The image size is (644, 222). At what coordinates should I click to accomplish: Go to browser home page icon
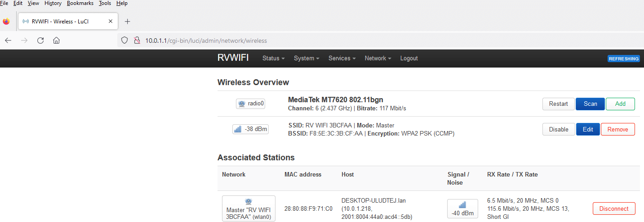56,41
